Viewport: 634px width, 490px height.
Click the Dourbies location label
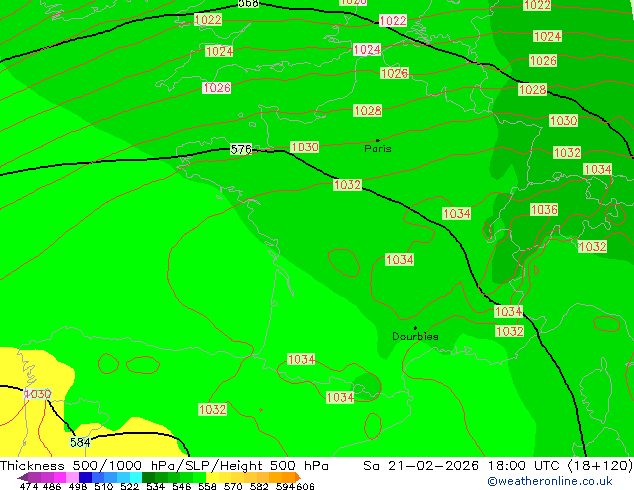click(415, 336)
